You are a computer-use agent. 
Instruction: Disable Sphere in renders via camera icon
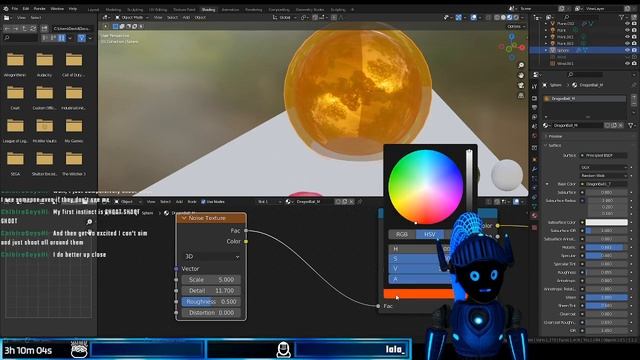[634, 50]
